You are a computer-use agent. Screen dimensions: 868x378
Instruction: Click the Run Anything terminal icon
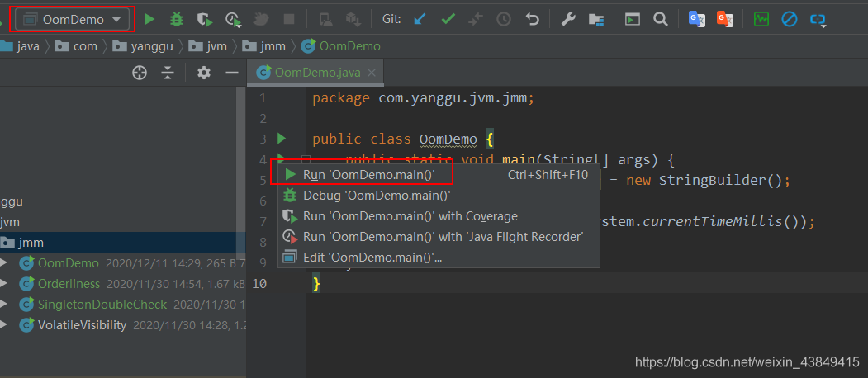[633, 19]
